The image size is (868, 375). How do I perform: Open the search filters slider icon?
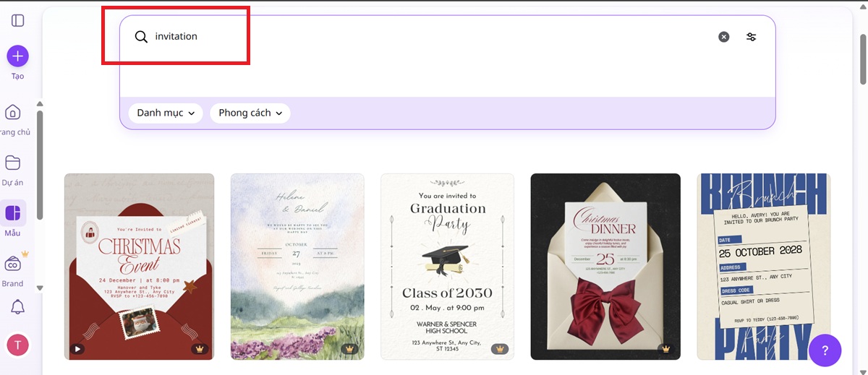click(752, 37)
